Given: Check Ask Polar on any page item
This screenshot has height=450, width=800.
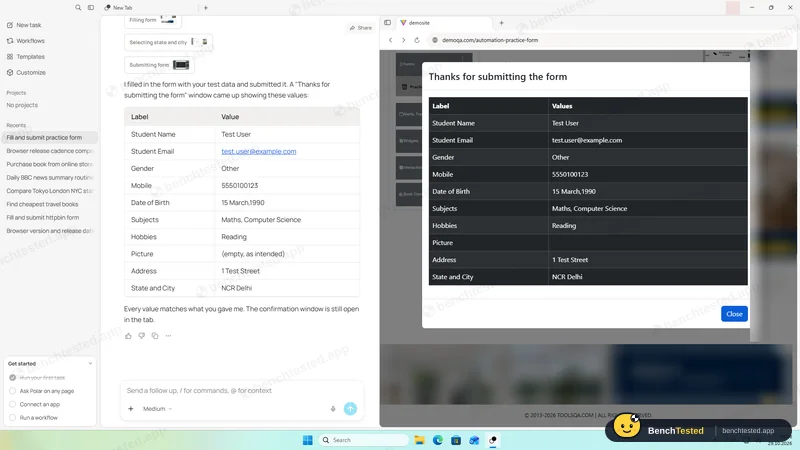Looking at the screenshot, I should click(13, 391).
